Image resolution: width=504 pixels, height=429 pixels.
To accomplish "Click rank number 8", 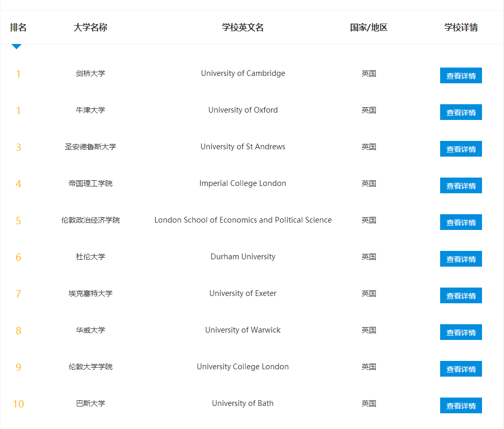I will click(18, 331).
